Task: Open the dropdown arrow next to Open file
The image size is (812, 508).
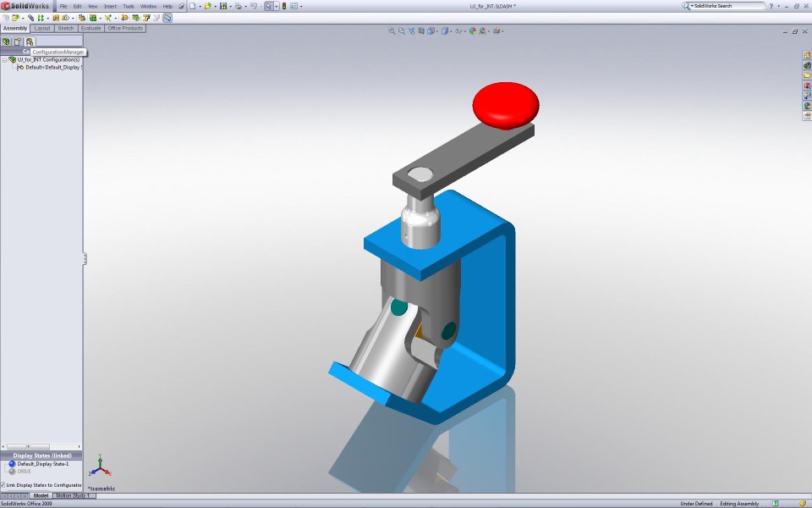Action: point(216,6)
